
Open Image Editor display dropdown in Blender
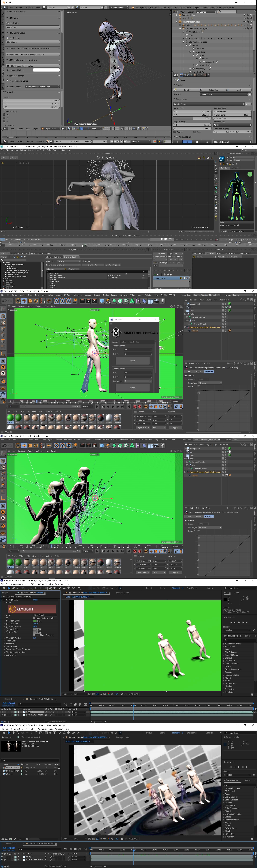click(224, 94)
